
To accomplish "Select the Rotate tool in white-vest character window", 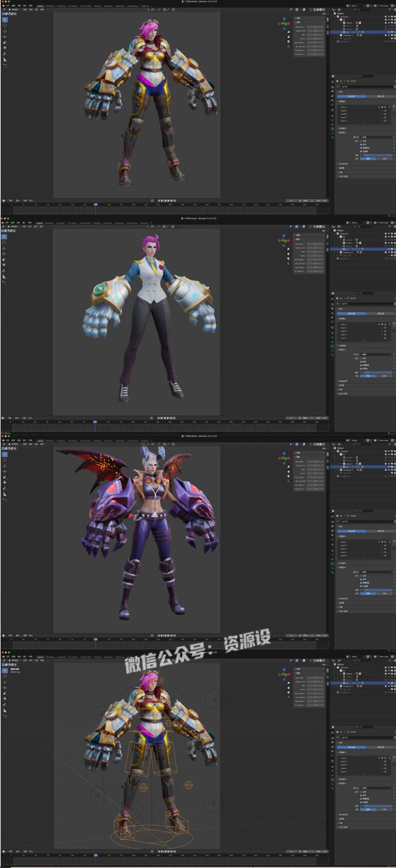I will (5, 254).
